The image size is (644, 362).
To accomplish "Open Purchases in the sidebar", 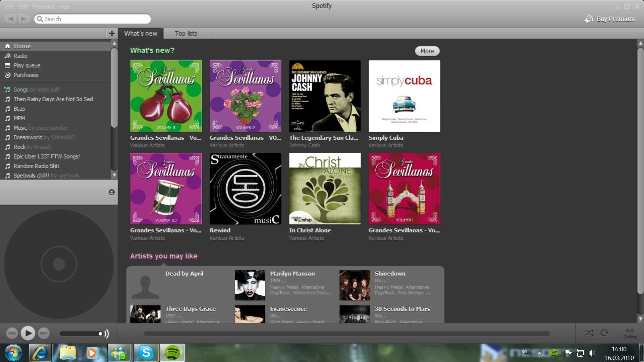I will (55, 75).
